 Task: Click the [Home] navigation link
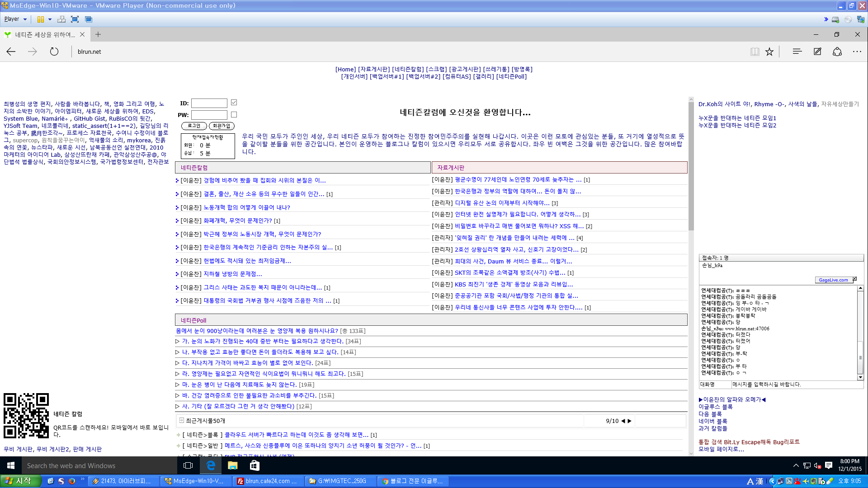coord(345,69)
